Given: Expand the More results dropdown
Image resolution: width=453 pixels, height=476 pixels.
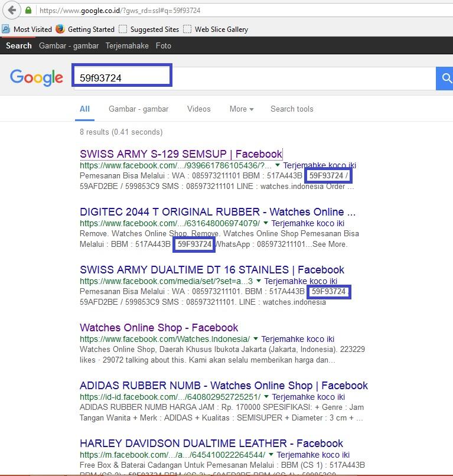Looking at the screenshot, I should 242,109.
